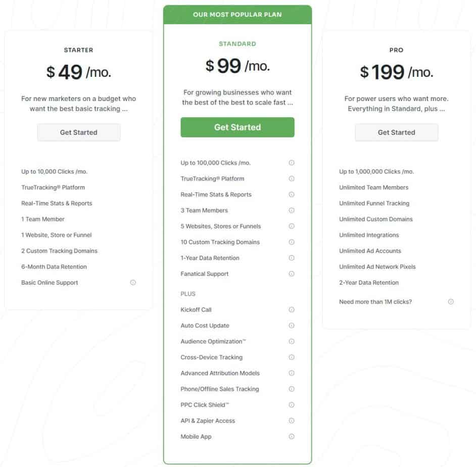This screenshot has height=467, width=476.
Task: Click green Get Started for Standard plan
Action: click(x=237, y=127)
